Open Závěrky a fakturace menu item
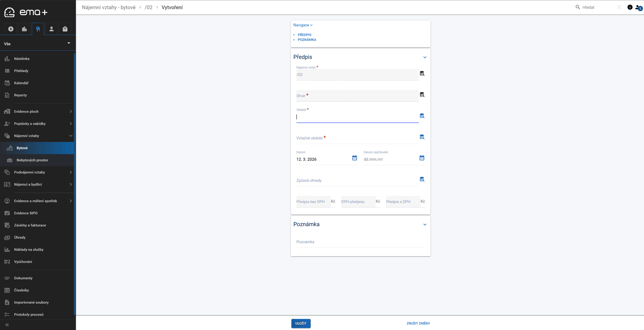 [30, 225]
